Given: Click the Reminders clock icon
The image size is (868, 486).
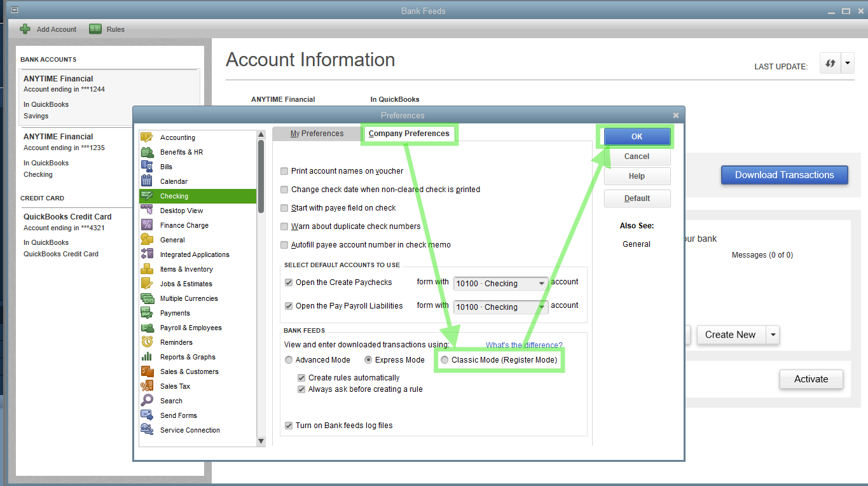Looking at the screenshot, I should click(147, 342).
